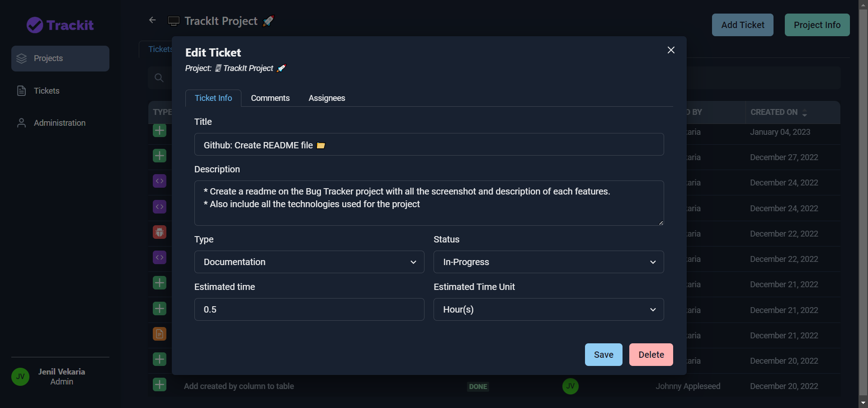
Task: Open the Estimated Time Unit dropdown
Action: (x=548, y=309)
